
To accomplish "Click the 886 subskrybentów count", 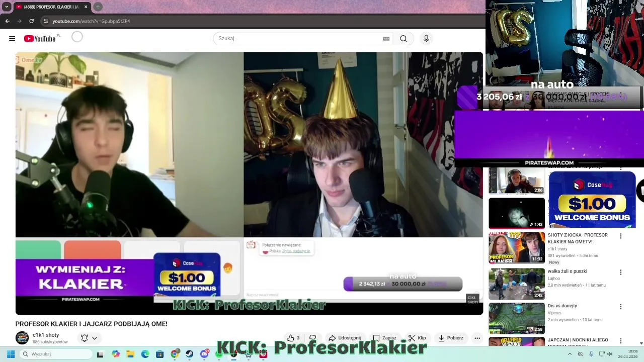I will point(50,342).
